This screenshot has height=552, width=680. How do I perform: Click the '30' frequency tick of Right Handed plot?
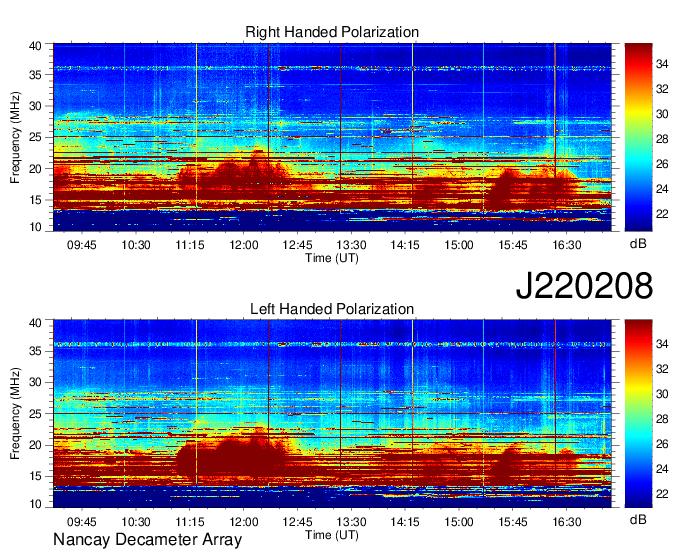35,106
